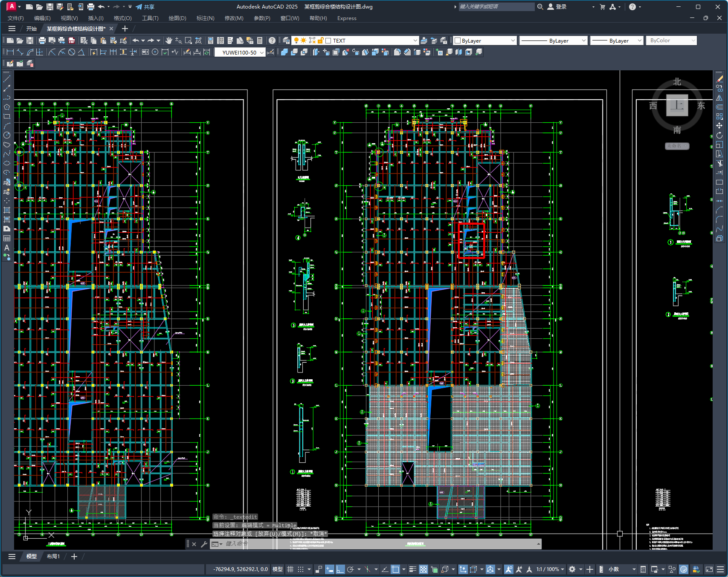The width and height of the screenshot is (728, 577).
Task: Select the Pan hand tool
Action: (169, 40)
